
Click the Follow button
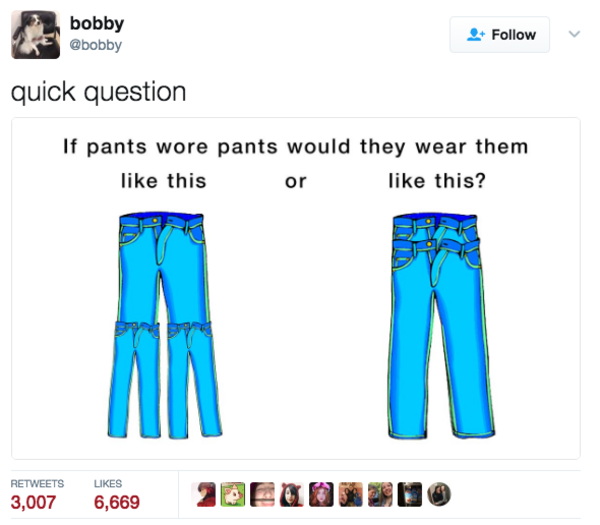499,34
